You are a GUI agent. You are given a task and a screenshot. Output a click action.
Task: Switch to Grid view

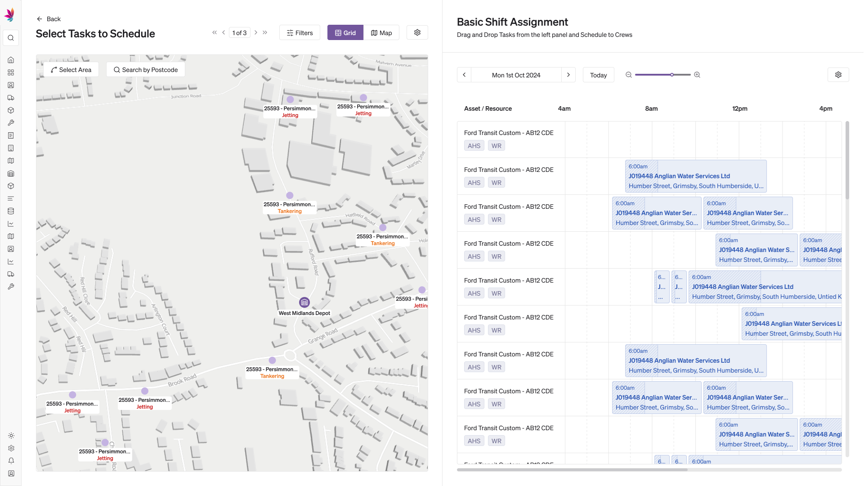(345, 33)
